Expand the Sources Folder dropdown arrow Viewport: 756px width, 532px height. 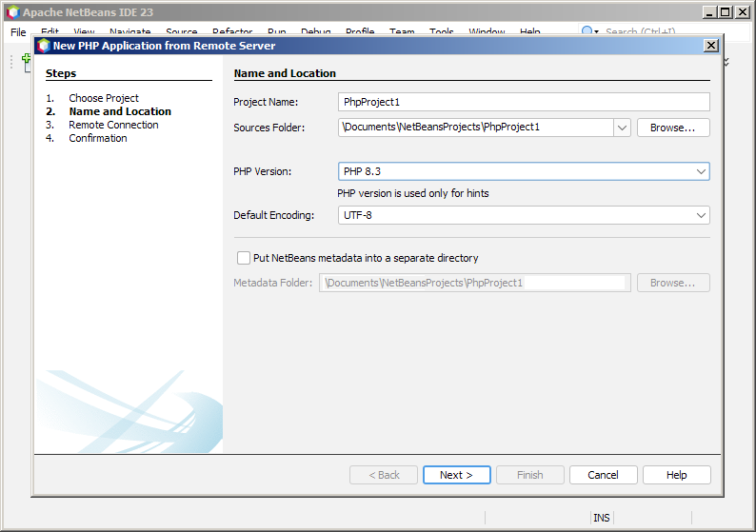[x=622, y=128]
